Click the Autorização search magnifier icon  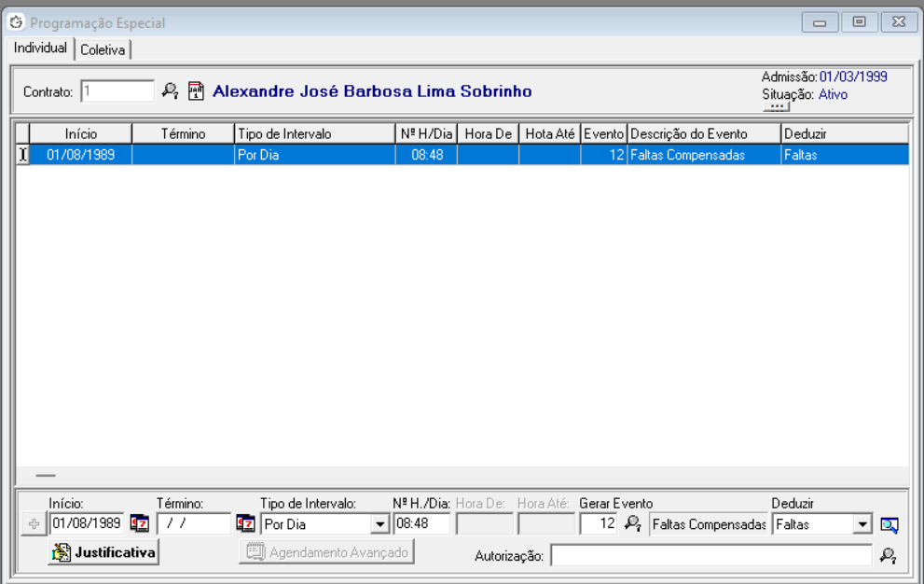888,555
